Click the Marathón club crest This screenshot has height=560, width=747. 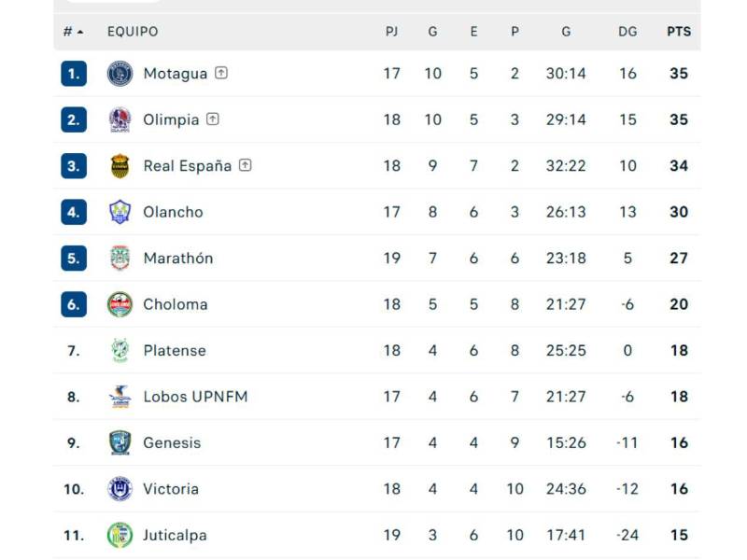pyautogui.click(x=120, y=258)
